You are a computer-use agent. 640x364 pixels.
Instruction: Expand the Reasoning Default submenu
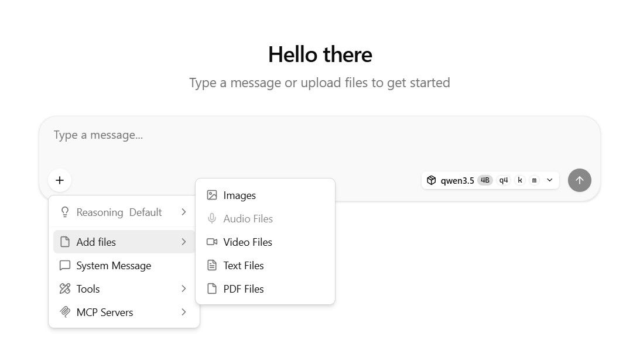(124, 212)
